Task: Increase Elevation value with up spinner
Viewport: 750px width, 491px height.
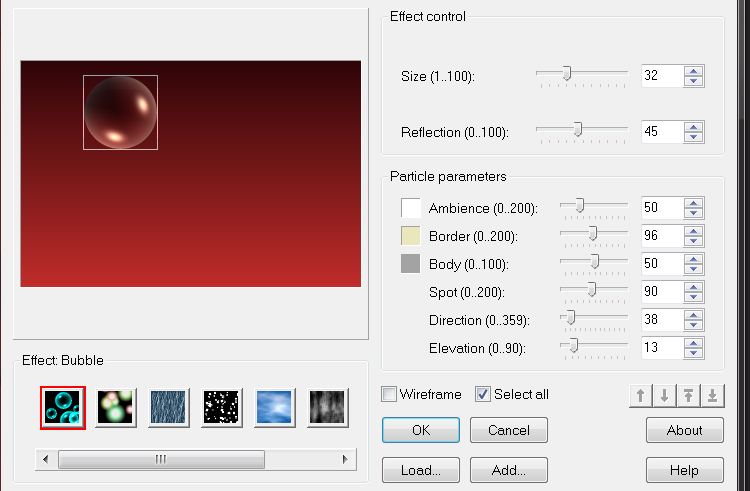Action: tap(694, 342)
